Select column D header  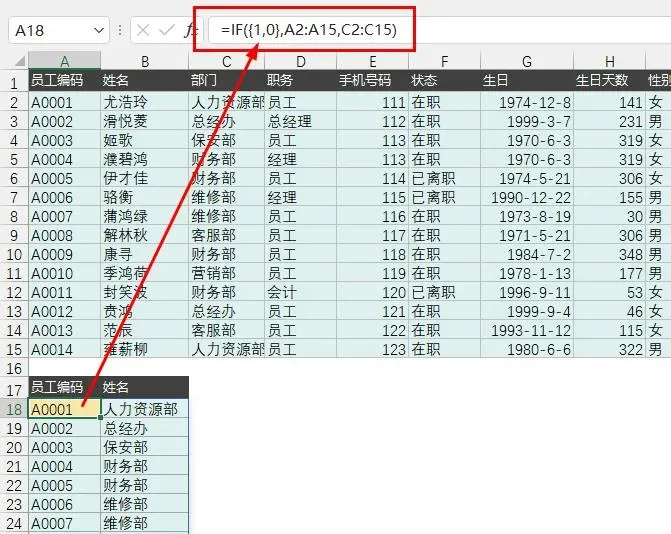[300, 61]
